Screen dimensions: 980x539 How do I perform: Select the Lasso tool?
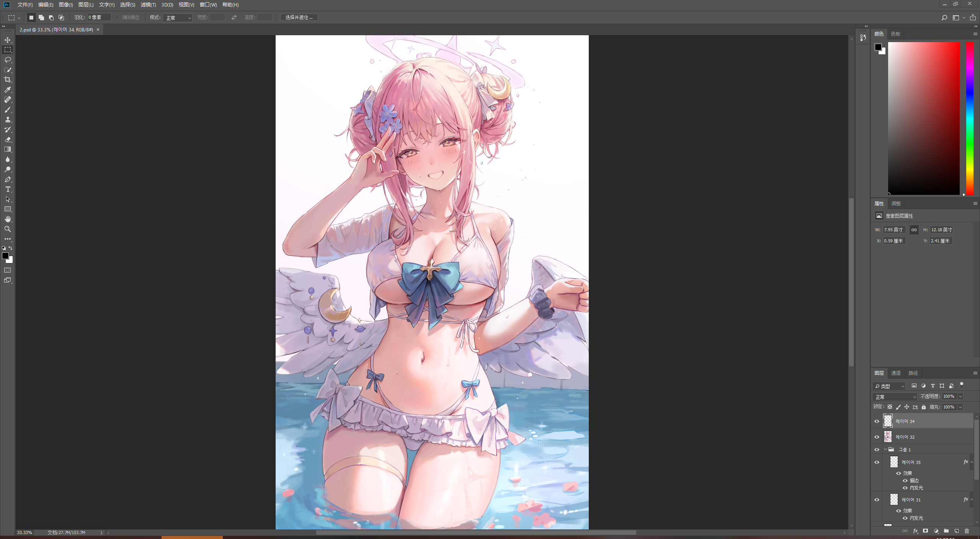click(8, 60)
